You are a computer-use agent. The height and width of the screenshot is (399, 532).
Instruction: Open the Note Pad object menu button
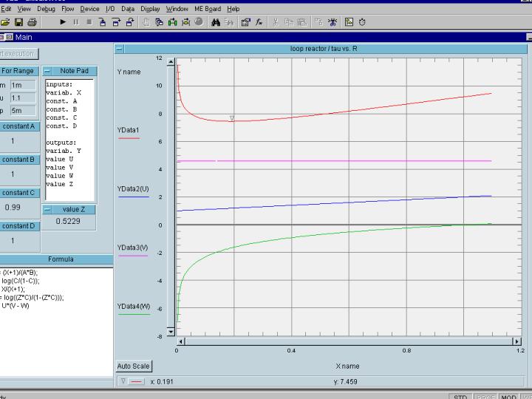[x=47, y=70]
